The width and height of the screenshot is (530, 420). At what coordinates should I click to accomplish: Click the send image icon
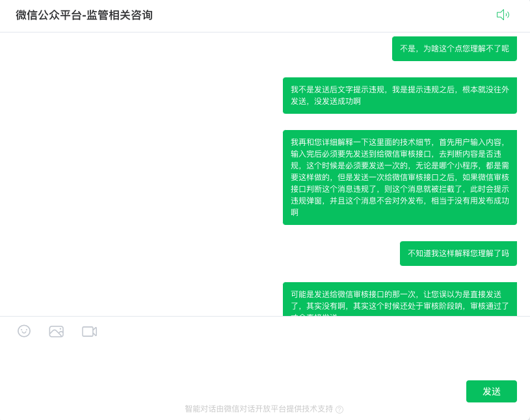pos(56,332)
